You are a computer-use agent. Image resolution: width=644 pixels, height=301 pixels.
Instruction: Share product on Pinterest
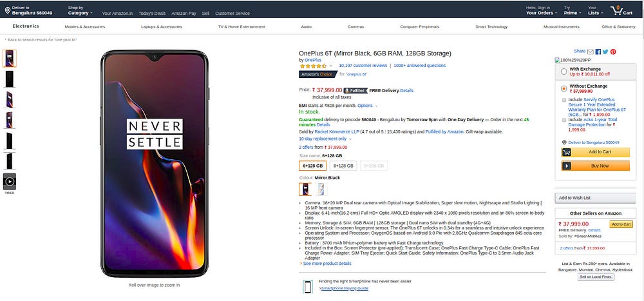coord(613,52)
